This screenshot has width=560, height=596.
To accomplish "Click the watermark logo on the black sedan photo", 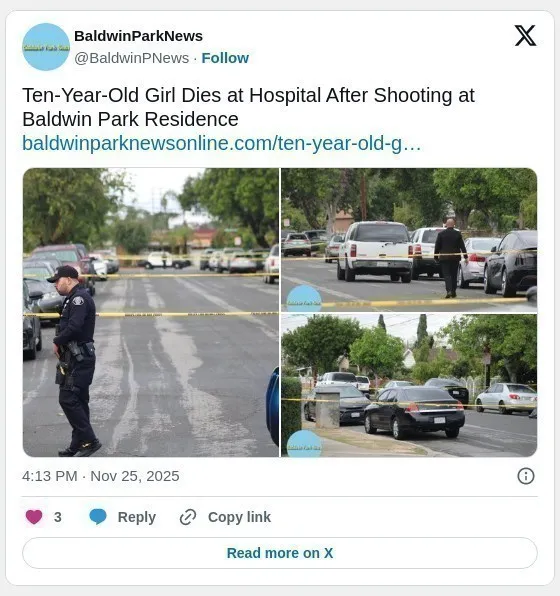I will (x=304, y=444).
